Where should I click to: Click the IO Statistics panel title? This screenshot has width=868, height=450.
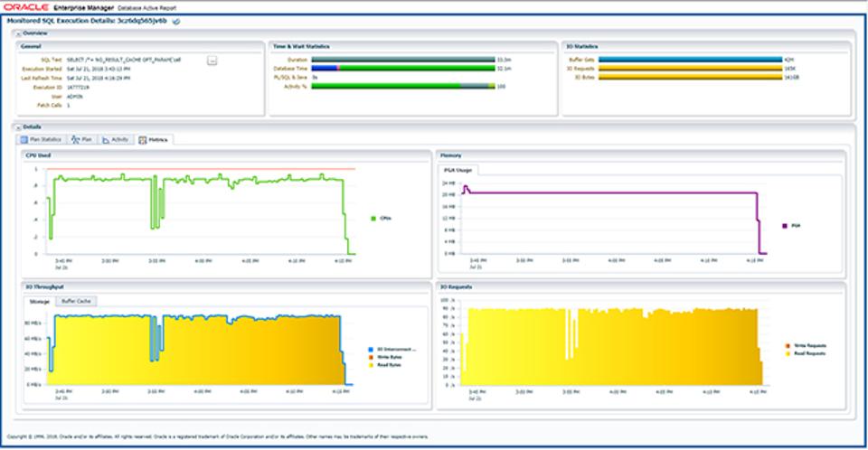click(581, 46)
